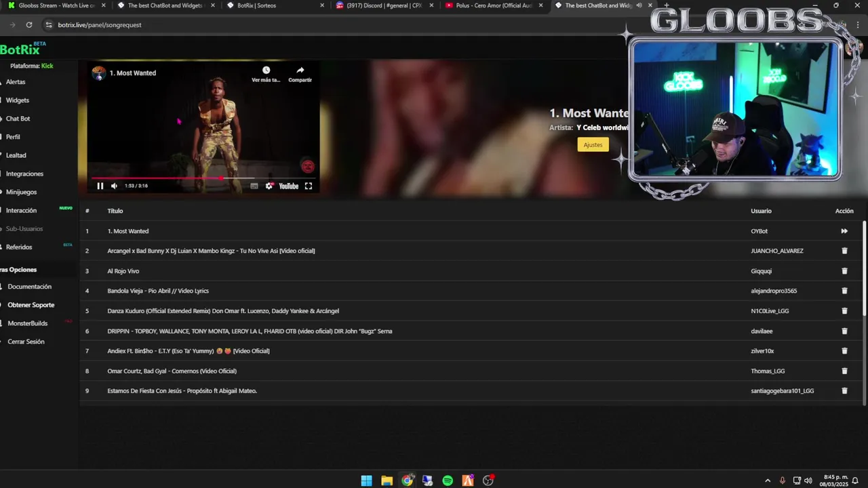Open Interacción in the sidebar
868x488 pixels.
coord(21,211)
